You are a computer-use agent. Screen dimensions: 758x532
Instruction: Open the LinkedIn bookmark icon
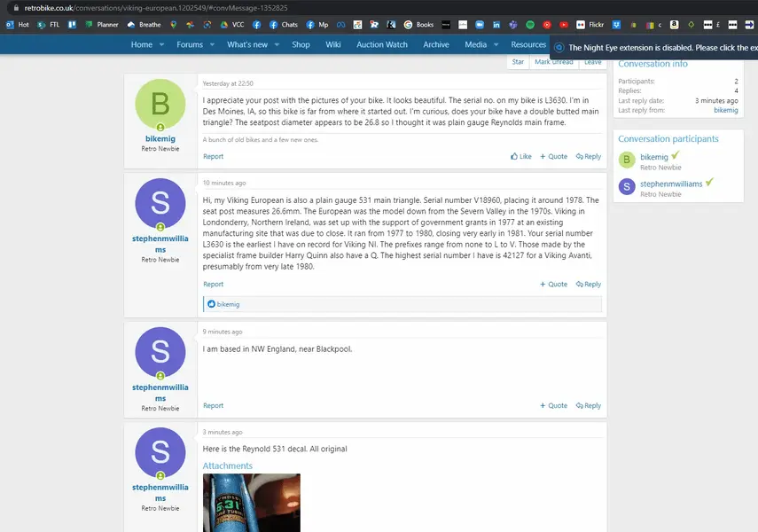click(496, 25)
